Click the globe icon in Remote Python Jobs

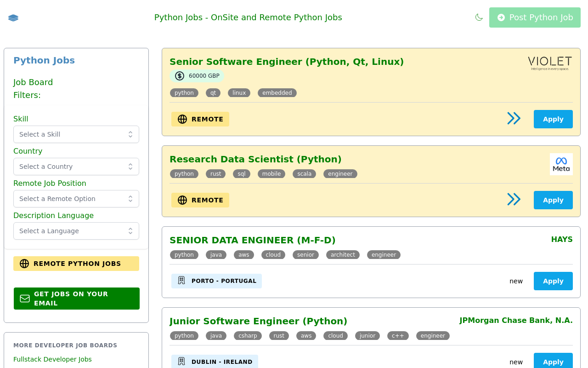coord(24,264)
